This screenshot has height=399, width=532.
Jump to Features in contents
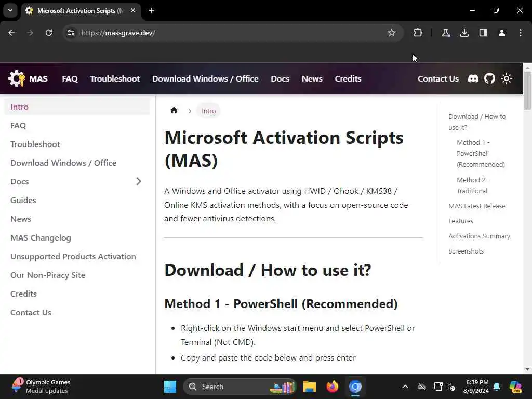pyautogui.click(x=461, y=221)
